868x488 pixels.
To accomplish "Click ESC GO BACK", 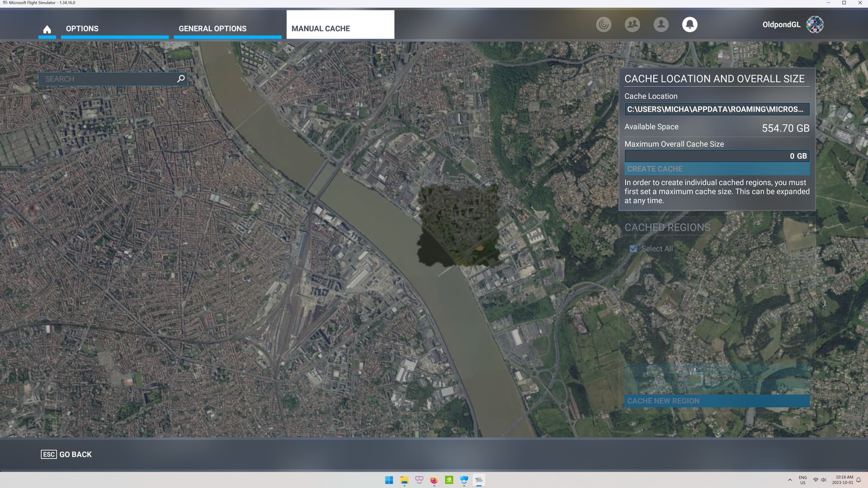I will click(x=66, y=455).
